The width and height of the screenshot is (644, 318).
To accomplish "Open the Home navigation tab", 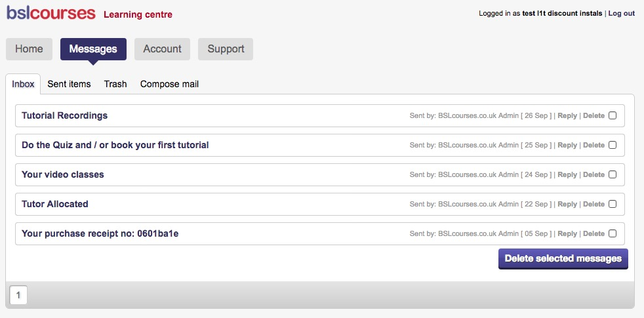I will 29,49.
